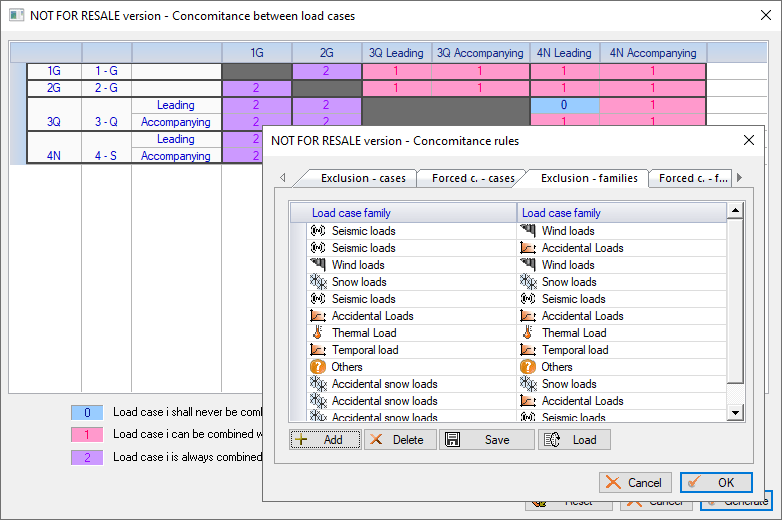
Task: Click the Wind loads icon in the left column
Action: point(318,265)
